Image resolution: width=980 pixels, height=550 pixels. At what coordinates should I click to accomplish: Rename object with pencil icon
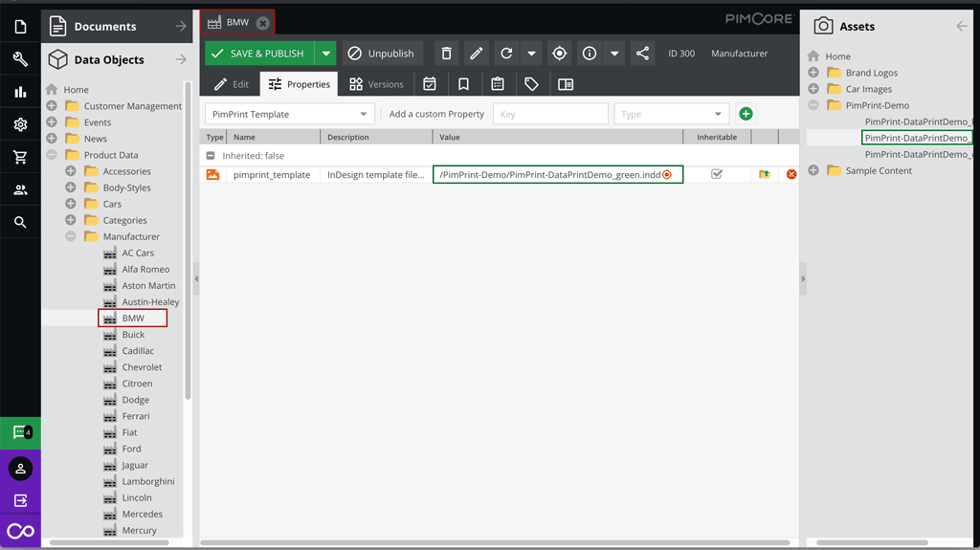(477, 54)
